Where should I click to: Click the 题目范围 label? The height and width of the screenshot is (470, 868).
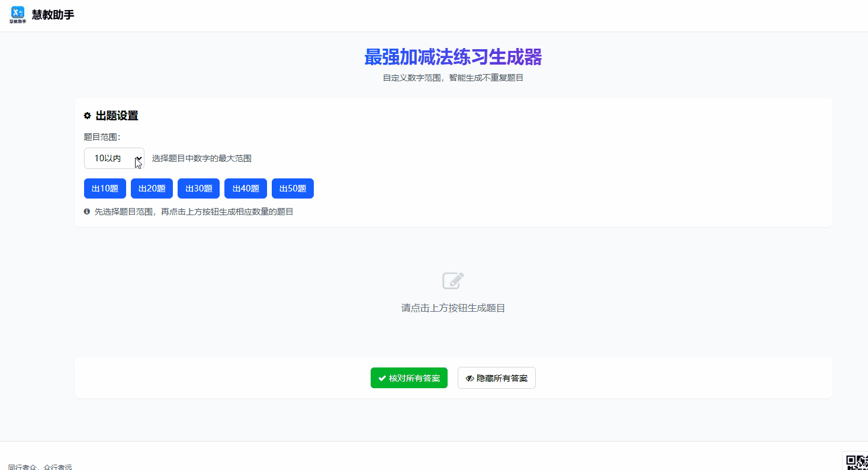pos(102,137)
